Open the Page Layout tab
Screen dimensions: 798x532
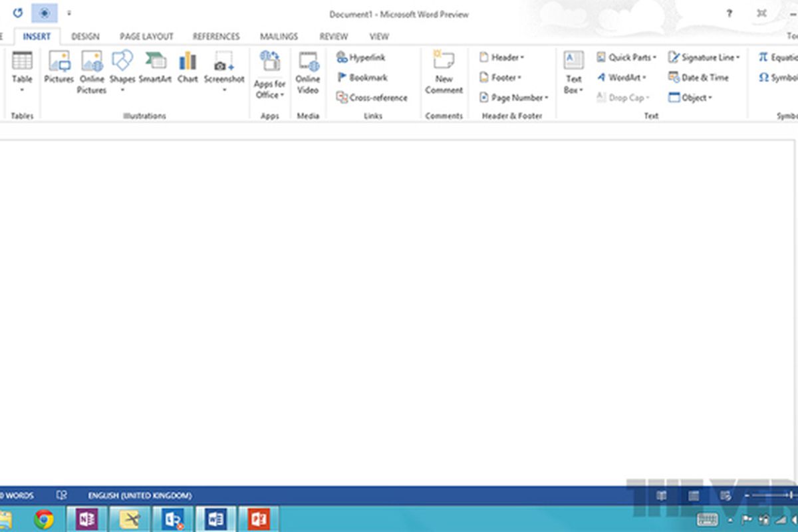click(x=146, y=37)
